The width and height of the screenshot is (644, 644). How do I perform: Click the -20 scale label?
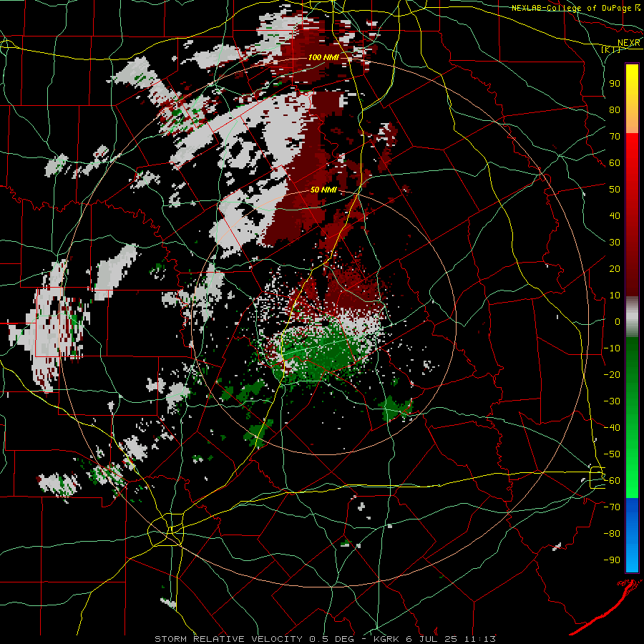coord(612,374)
